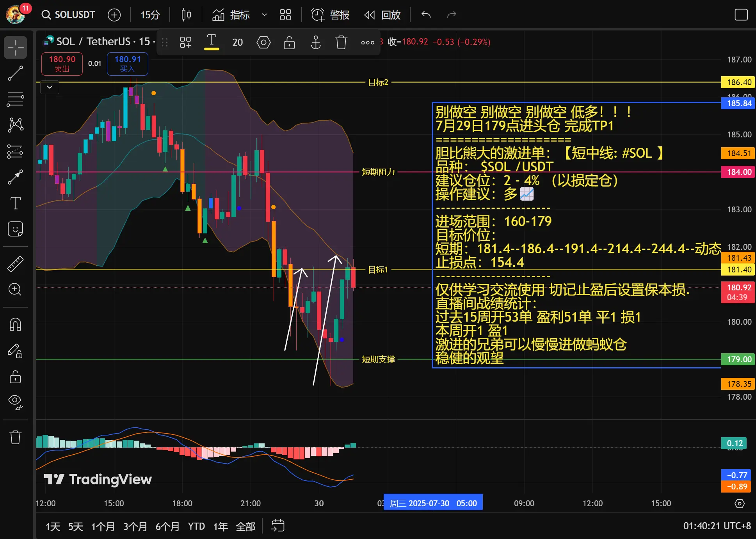The width and height of the screenshot is (756, 539).
Task: Click the yellow text annotation box
Action: (x=576, y=235)
